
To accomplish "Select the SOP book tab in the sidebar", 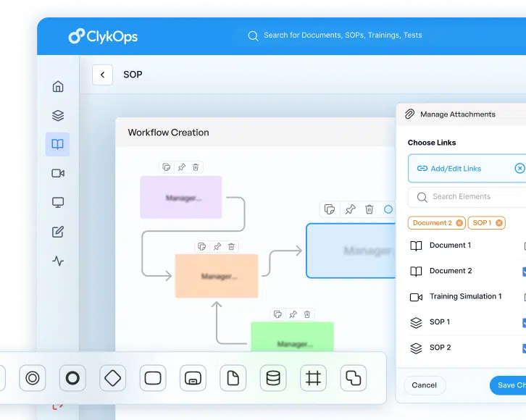I will (58, 144).
